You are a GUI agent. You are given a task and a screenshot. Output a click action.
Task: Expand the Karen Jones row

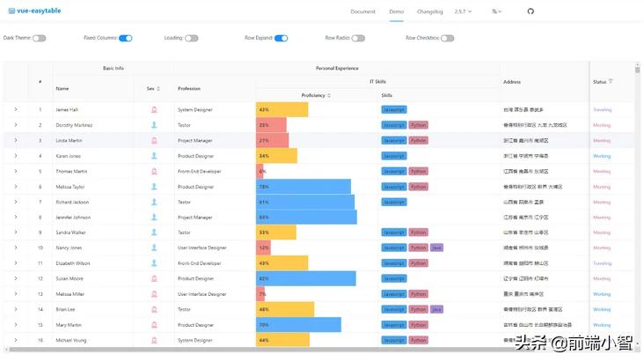(x=16, y=156)
